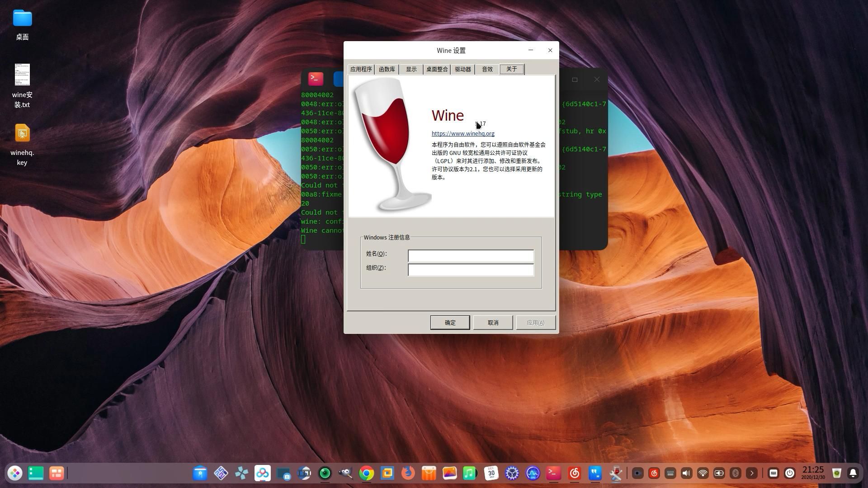Open the terminal from the dock
Screen dimensions: 868x488
pos(552,473)
